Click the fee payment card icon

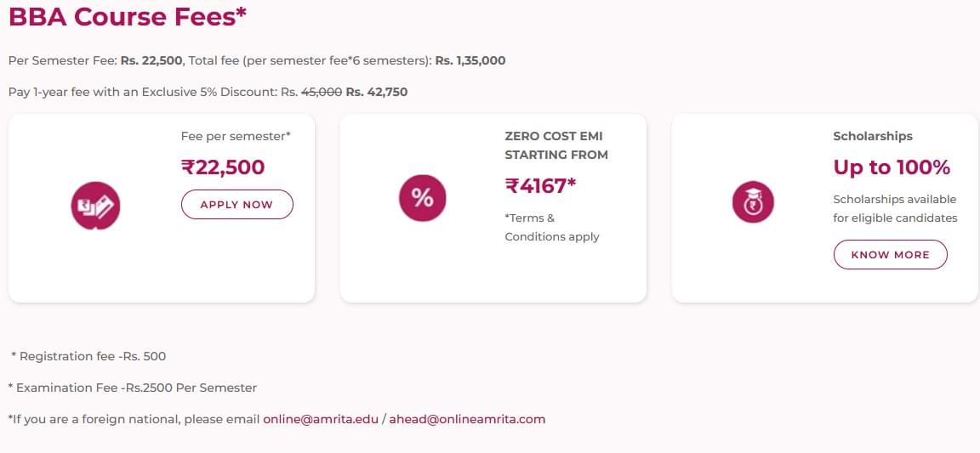(x=95, y=206)
